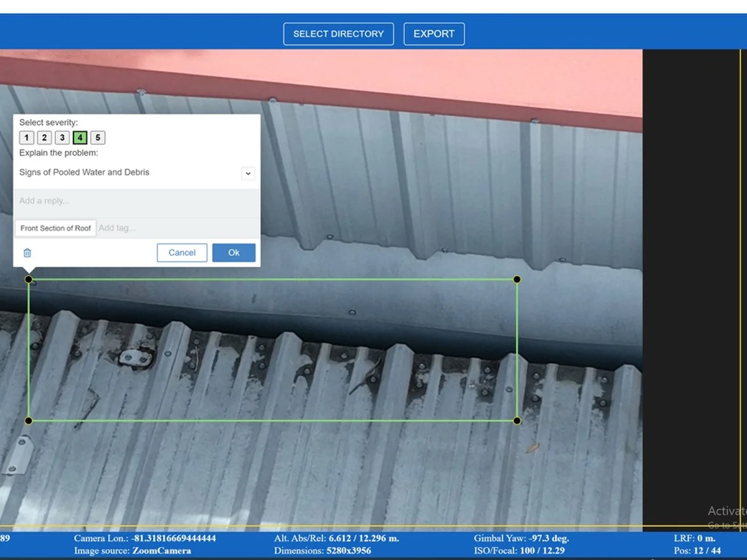Click bottom-left handle of annotation box
Viewport: 747px width, 560px height.
pos(29,421)
